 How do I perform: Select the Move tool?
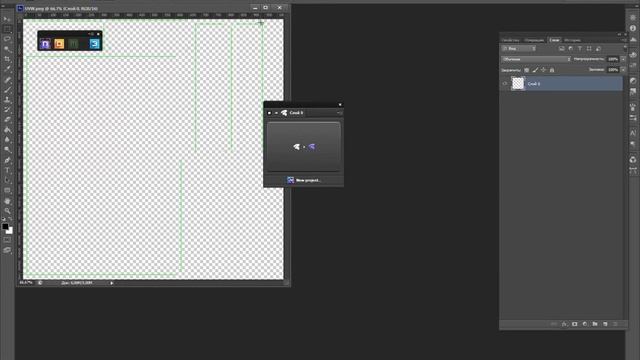[7, 19]
